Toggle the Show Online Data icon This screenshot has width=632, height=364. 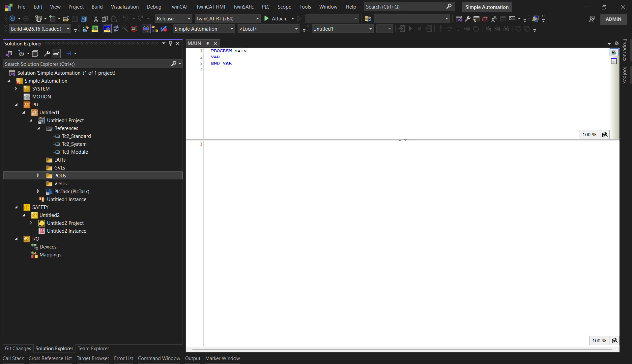[146, 29]
